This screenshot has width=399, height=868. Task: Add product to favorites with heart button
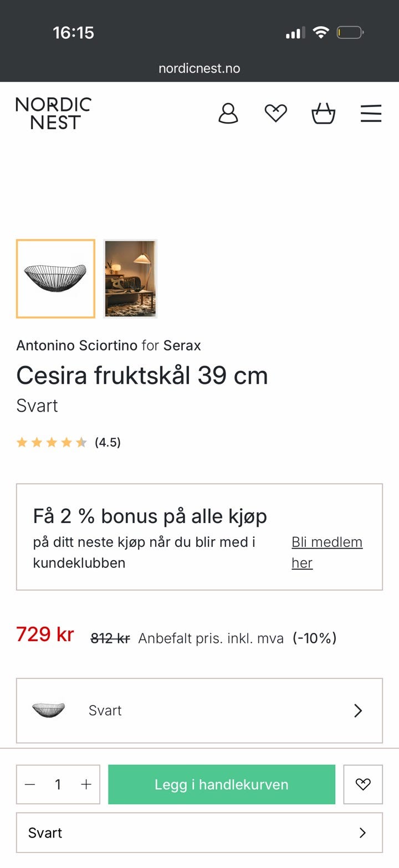tap(363, 784)
